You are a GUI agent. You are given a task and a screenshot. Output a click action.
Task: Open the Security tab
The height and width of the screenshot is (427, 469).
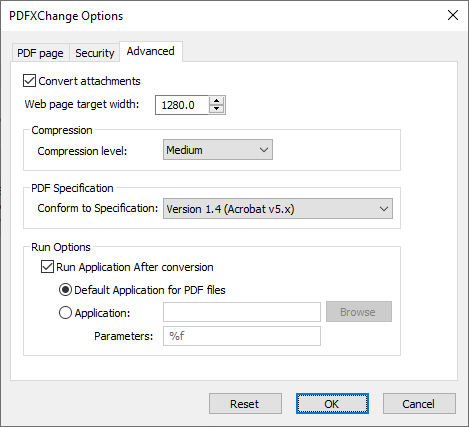[95, 53]
